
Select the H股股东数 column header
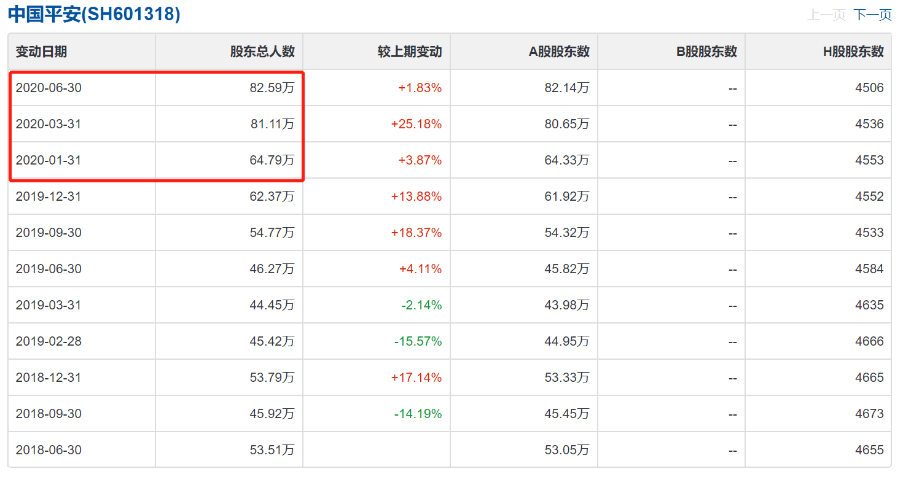[853, 52]
